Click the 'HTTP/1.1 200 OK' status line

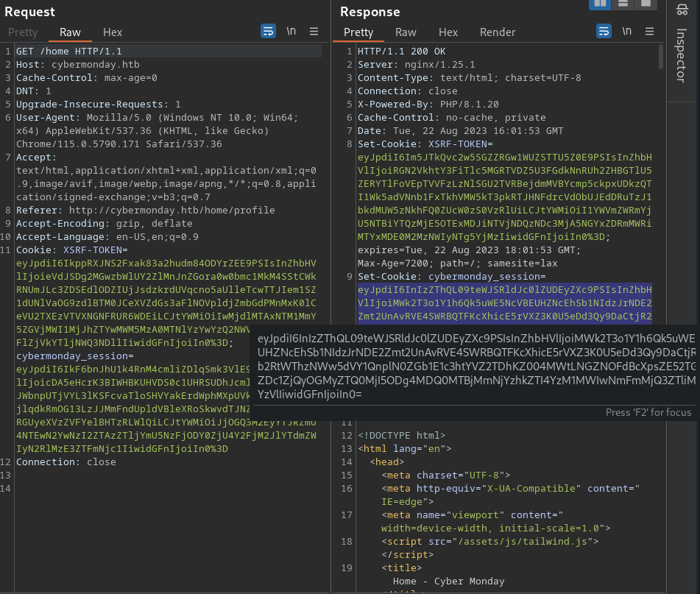(x=401, y=52)
